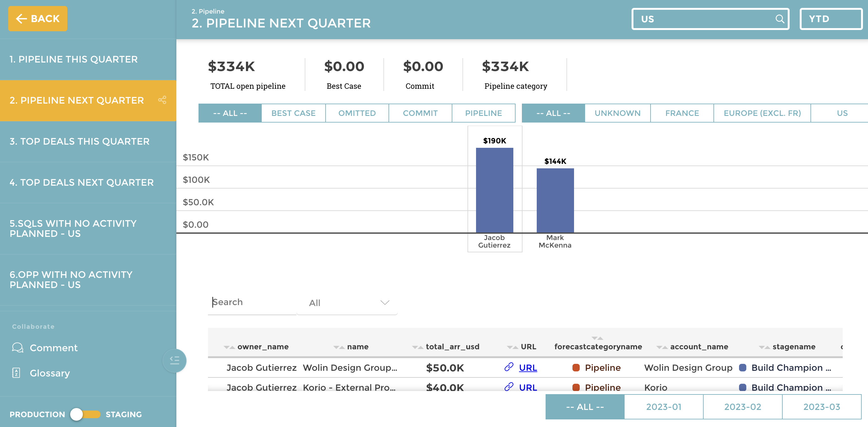The height and width of the screenshot is (427, 868).
Task: Collapse the sidebar with round arrow button
Action: pos(174,360)
